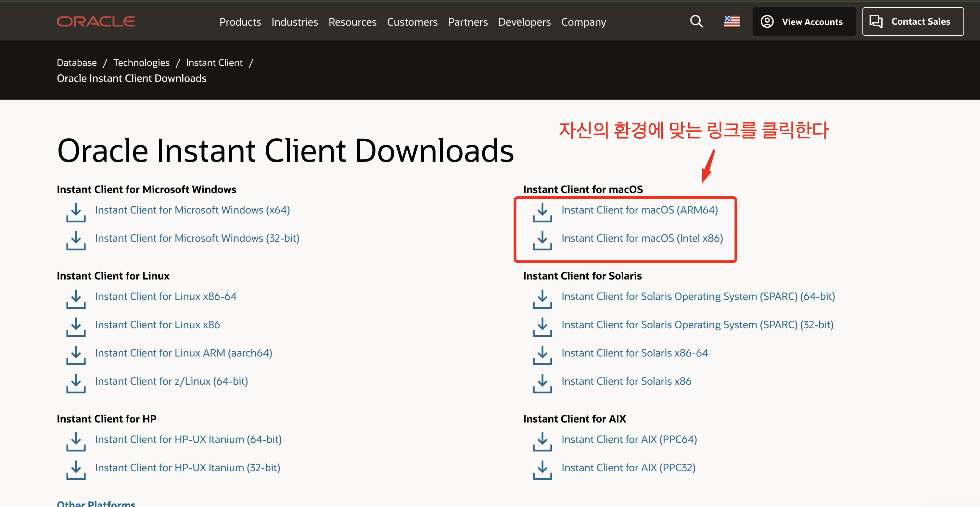Open Instant Client for macOS (Intel x86) link
The width and height of the screenshot is (980, 507).
click(x=642, y=238)
